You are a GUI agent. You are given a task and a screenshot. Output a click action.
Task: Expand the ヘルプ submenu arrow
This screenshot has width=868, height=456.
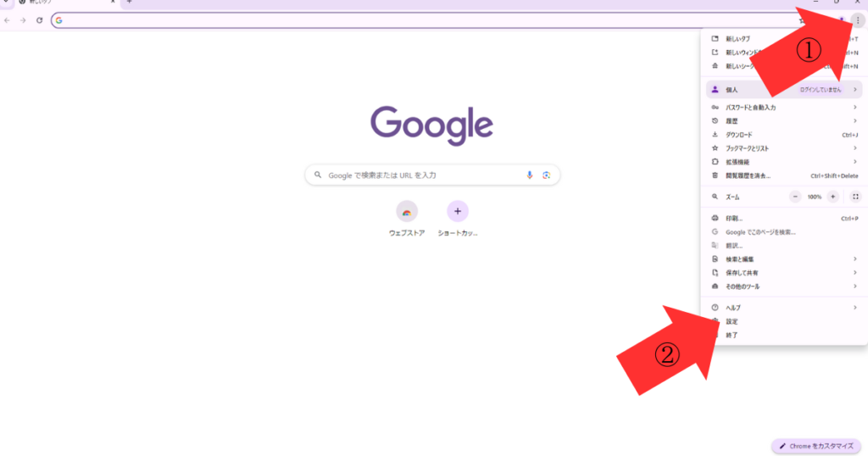click(855, 308)
